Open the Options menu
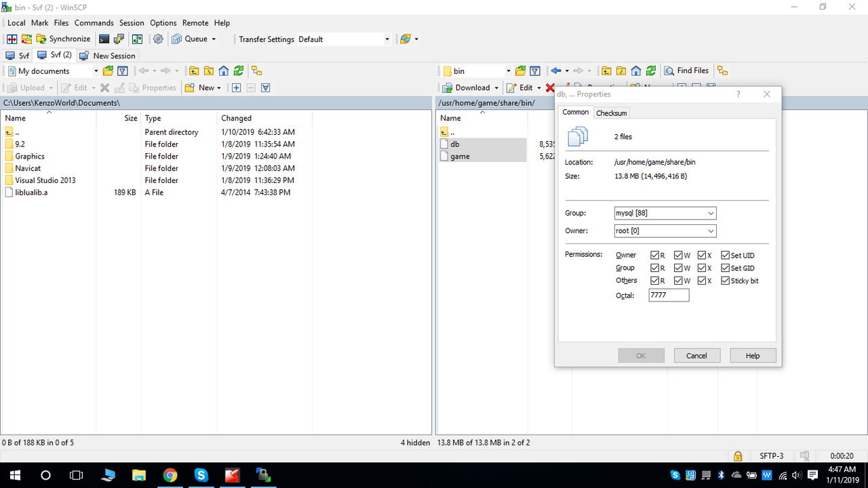The width and height of the screenshot is (868, 488). 163,22
